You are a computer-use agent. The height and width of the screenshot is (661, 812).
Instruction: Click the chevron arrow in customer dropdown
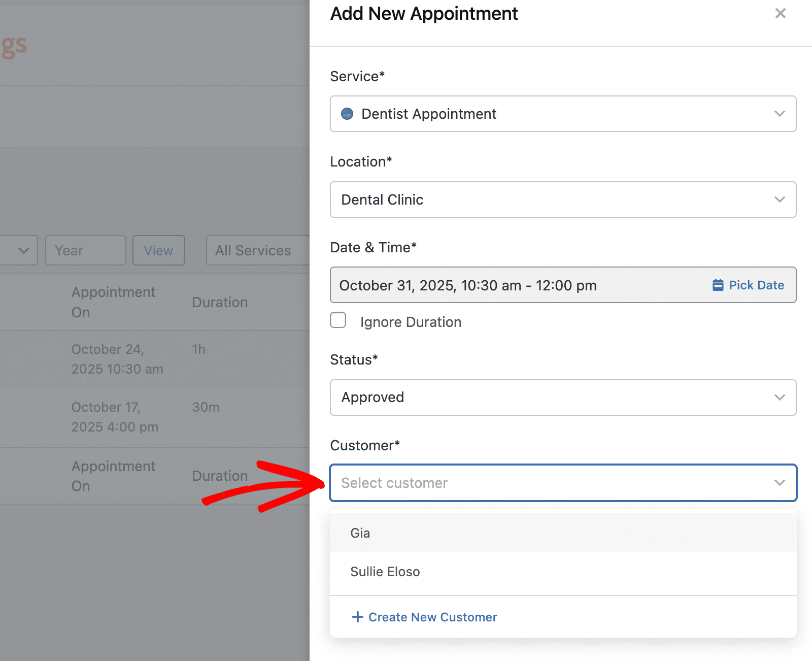point(780,483)
